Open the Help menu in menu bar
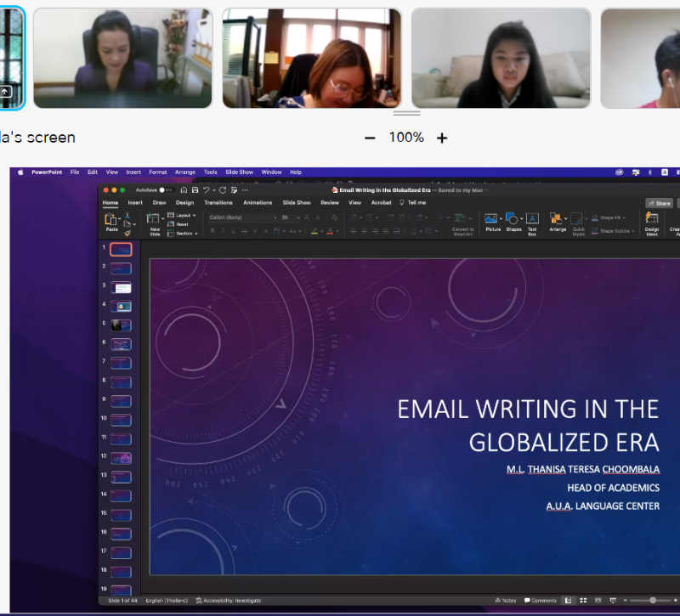Image resolution: width=680 pixels, height=616 pixels. click(x=296, y=172)
